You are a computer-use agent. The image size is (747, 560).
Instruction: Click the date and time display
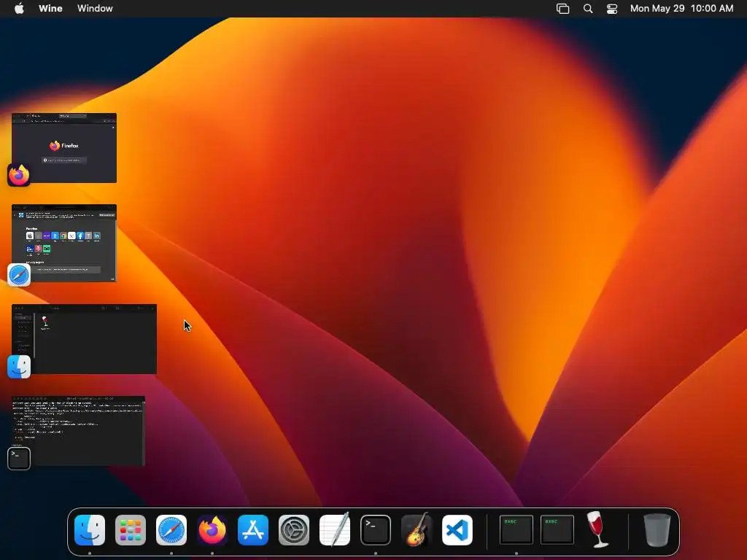point(682,9)
